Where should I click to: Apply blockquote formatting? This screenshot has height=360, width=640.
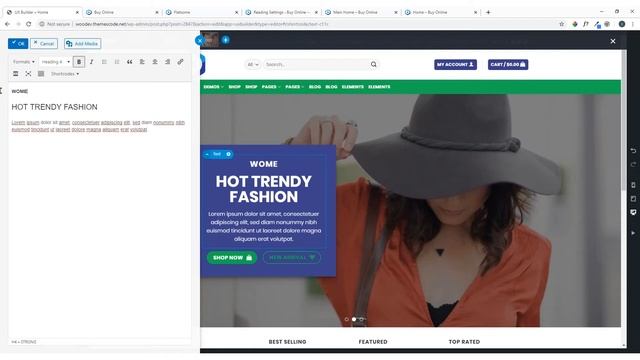point(129,62)
